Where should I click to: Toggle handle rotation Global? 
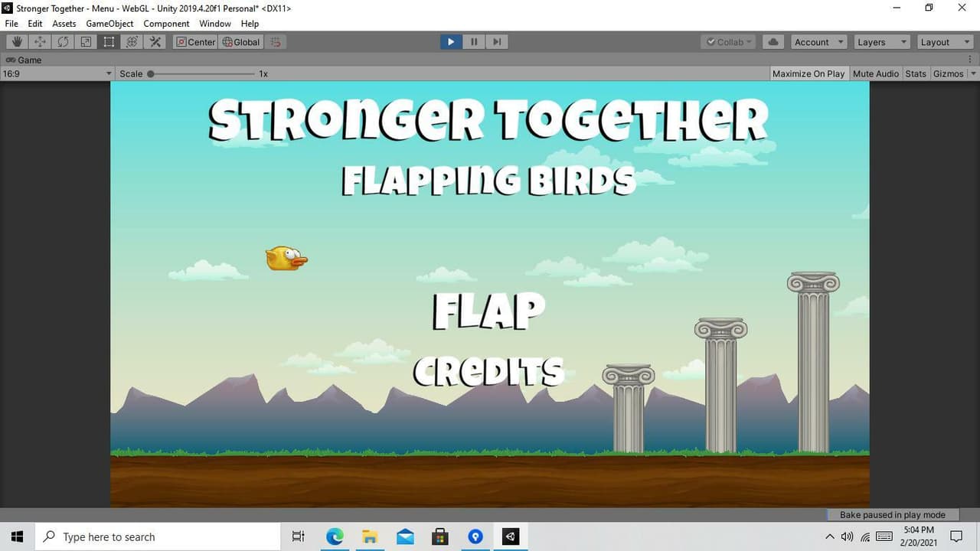(x=241, y=42)
